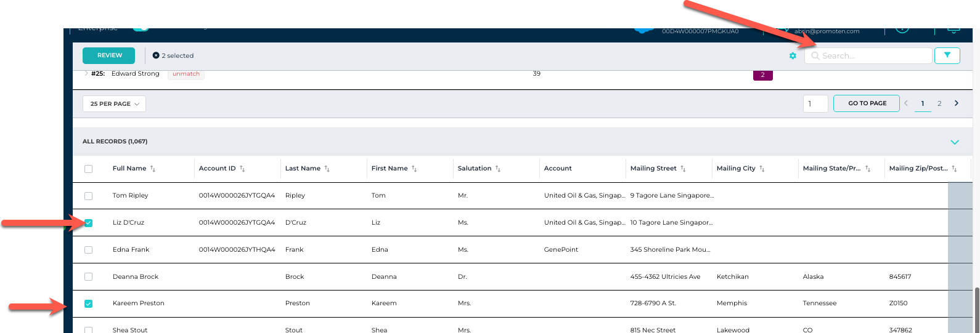Click 455-4362 Ultricies Ave street cell
The width and height of the screenshot is (980, 333).
click(x=665, y=277)
